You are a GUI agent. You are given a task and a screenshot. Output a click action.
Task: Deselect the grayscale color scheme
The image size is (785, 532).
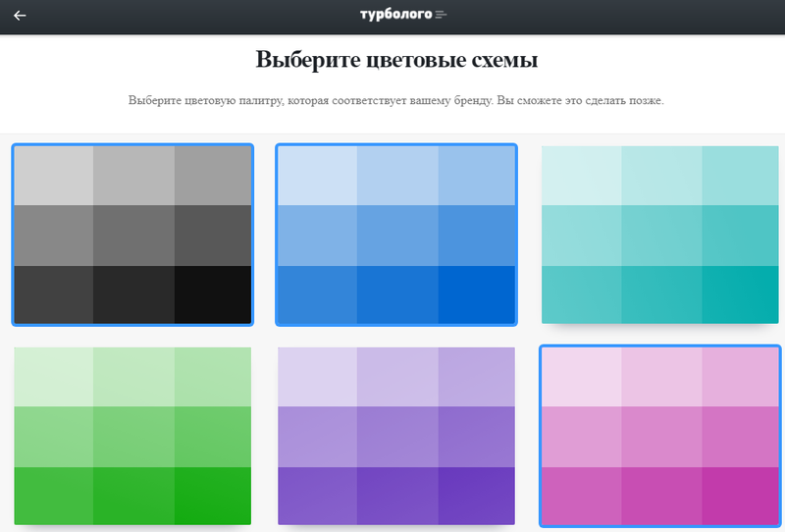pos(132,235)
